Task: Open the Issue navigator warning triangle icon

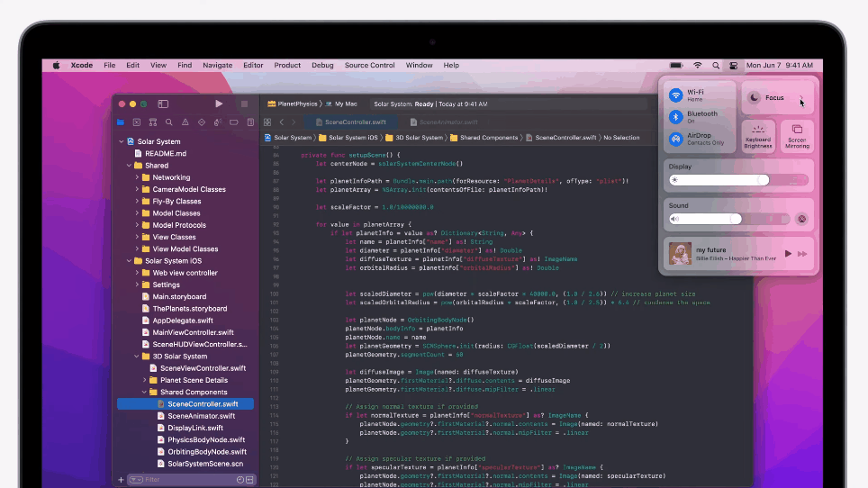Action: (185, 122)
